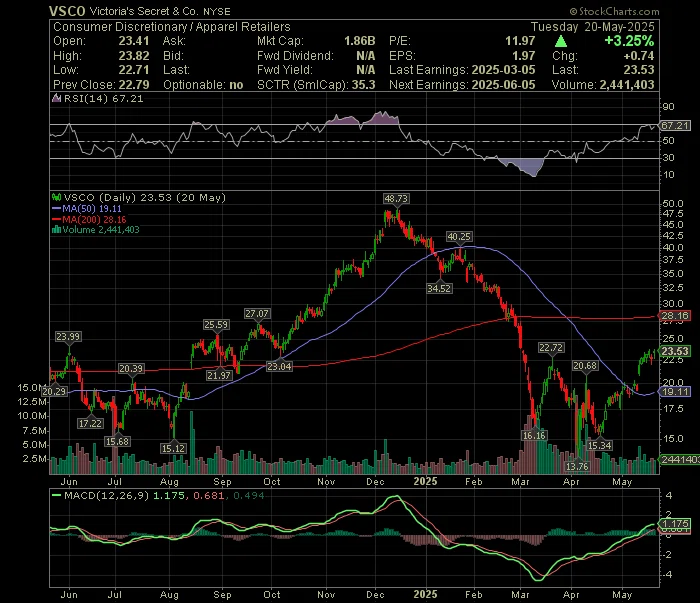Click the Tuesday 20-May-2025 date
Image resolution: width=700 pixels, height=603 pixels.
click(592, 27)
